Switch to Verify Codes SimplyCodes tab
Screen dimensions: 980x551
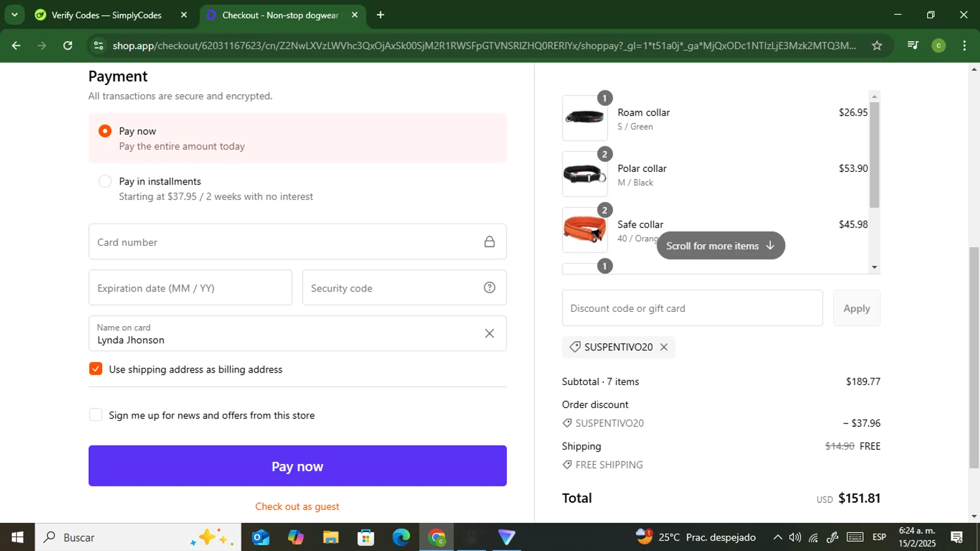[106, 15]
